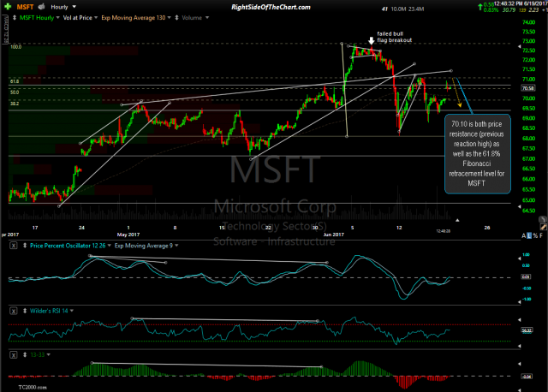Click the 38.2 Fibonacci level label
Screen dimensions: 548x392
(15, 104)
